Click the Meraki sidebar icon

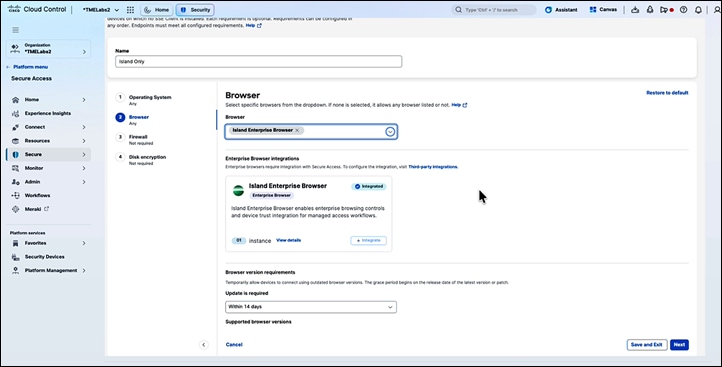(16, 209)
